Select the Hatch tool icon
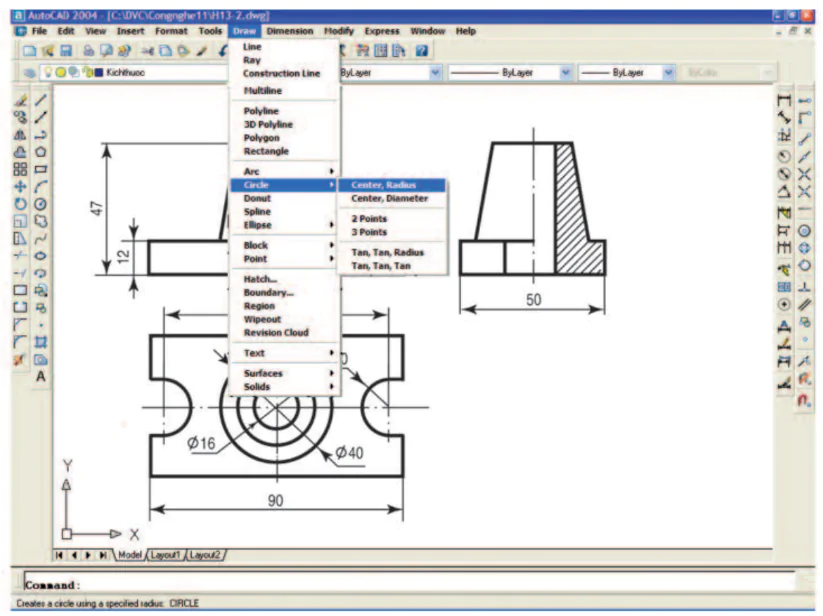 [40, 342]
